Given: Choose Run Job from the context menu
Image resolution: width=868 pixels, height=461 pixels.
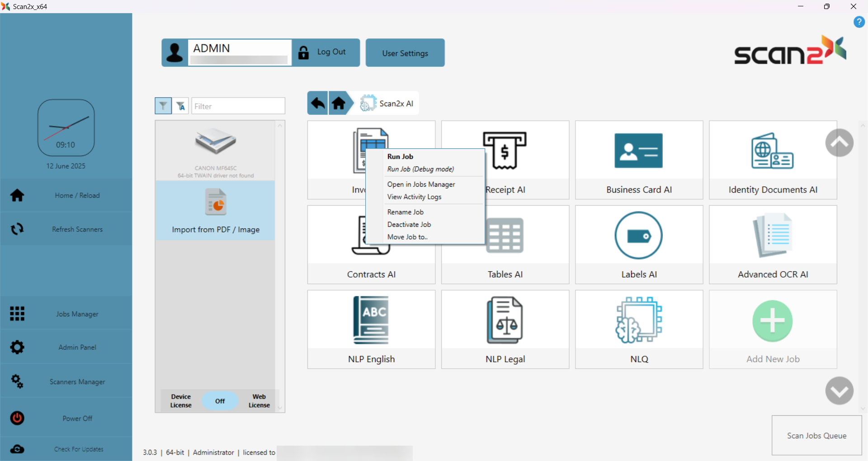Looking at the screenshot, I should click(x=400, y=156).
